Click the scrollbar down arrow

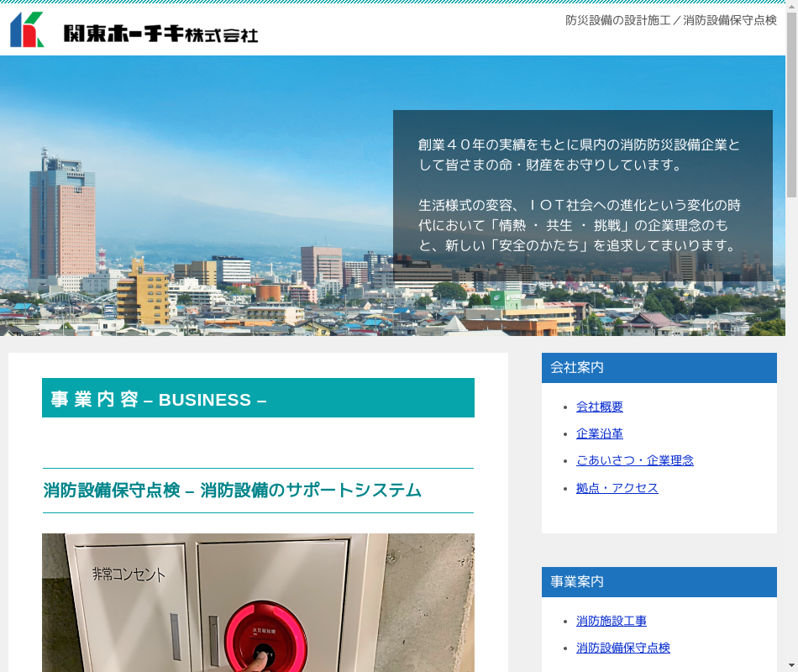[x=791, y=665]
